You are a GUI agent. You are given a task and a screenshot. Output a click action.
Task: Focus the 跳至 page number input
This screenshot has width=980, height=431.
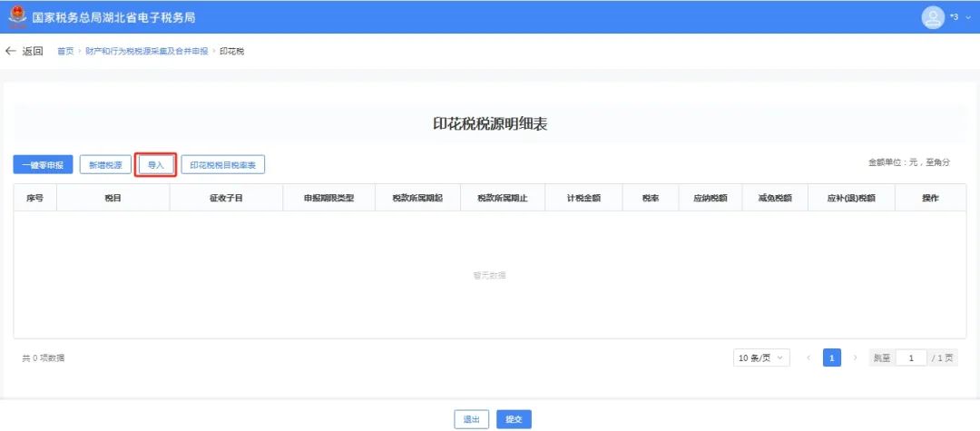pos(911,358)
